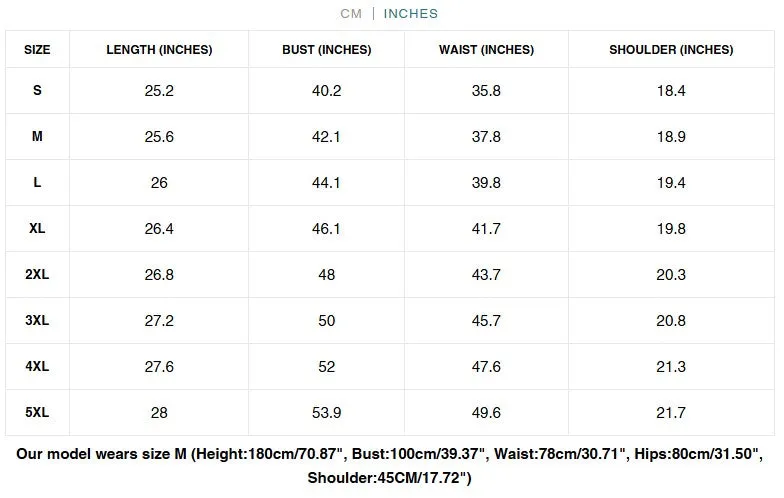
Task: Select the INCHES unit tab
Action: click(410, 14)
